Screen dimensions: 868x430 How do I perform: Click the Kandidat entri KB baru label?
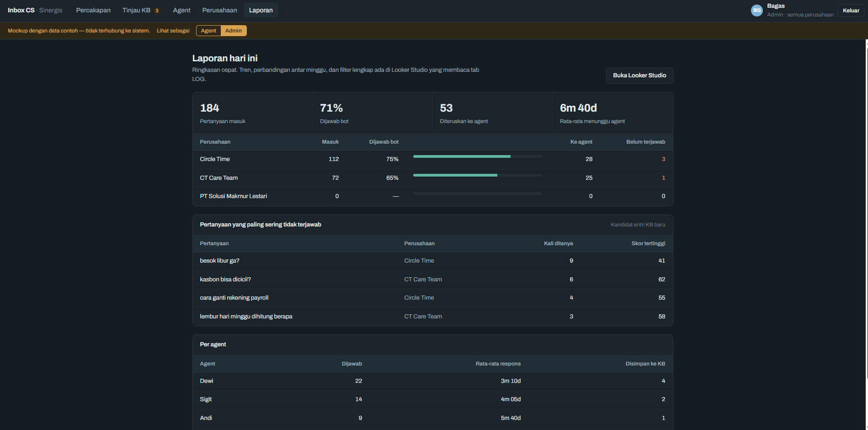coord(638,225)
